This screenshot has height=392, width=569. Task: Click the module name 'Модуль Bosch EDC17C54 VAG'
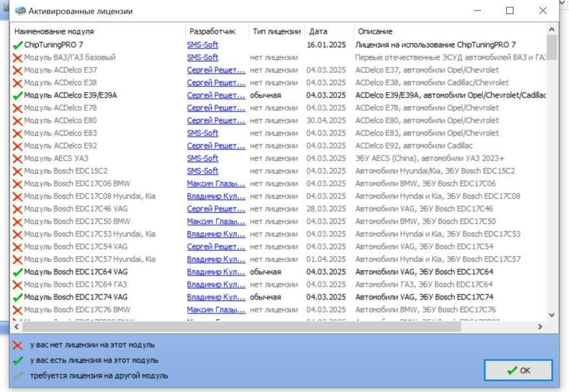(x=76, y=247)
